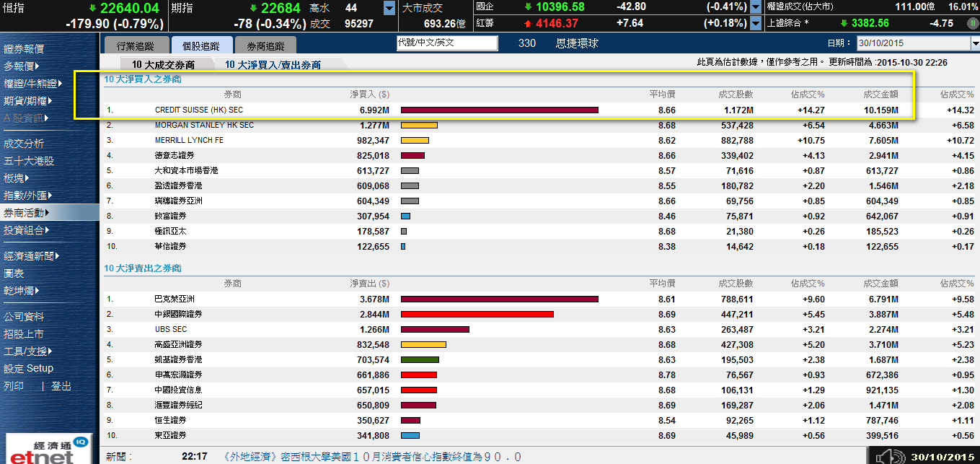Open 五十大港股 in the sidebar
The image size is (980, 464).
pyautogui.click(x=29, y=161)
